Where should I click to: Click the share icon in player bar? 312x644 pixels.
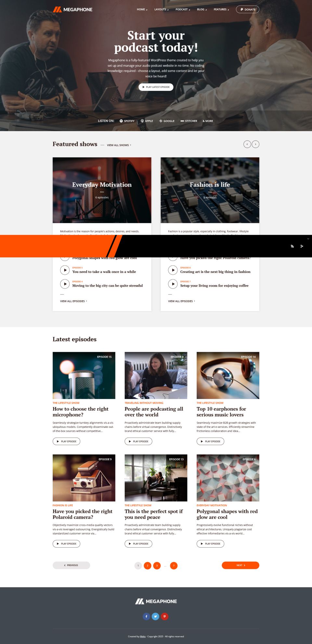[x=302, y=246]
